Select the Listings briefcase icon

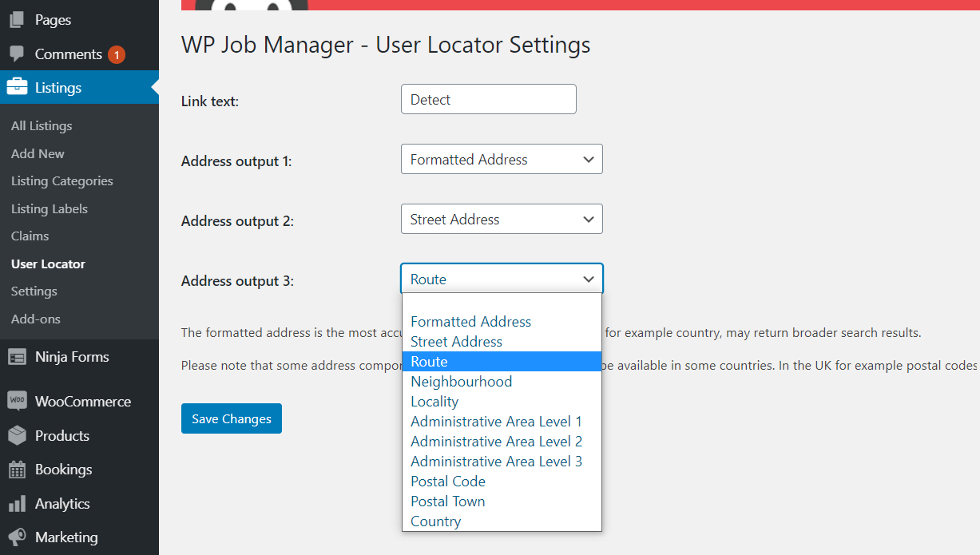[18, 89]
